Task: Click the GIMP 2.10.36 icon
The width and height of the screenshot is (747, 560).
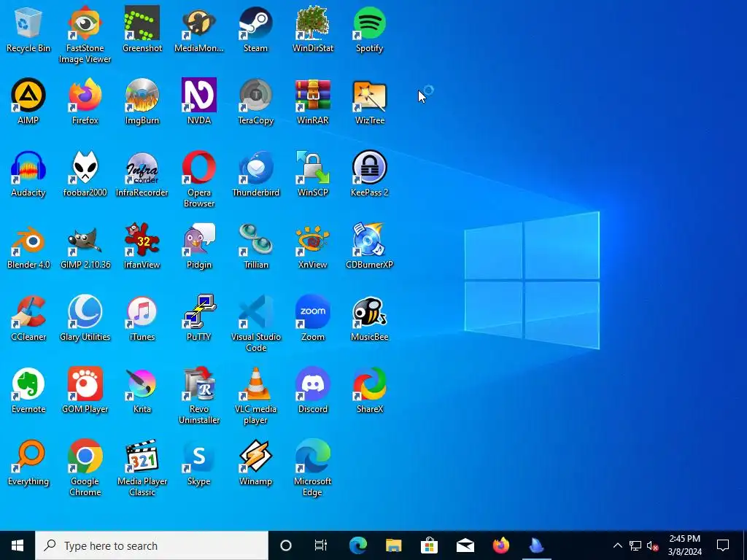Action: (85, 239)
